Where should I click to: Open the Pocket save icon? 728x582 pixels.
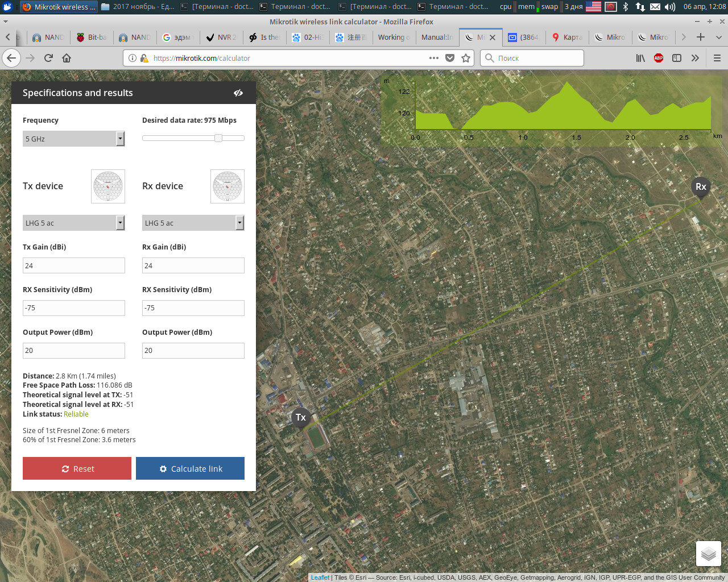450,58
